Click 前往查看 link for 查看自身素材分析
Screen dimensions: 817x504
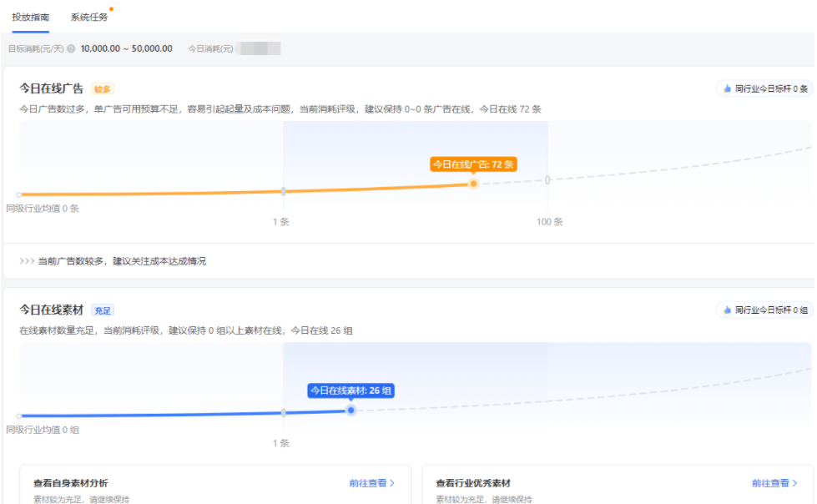click(371, 483)
